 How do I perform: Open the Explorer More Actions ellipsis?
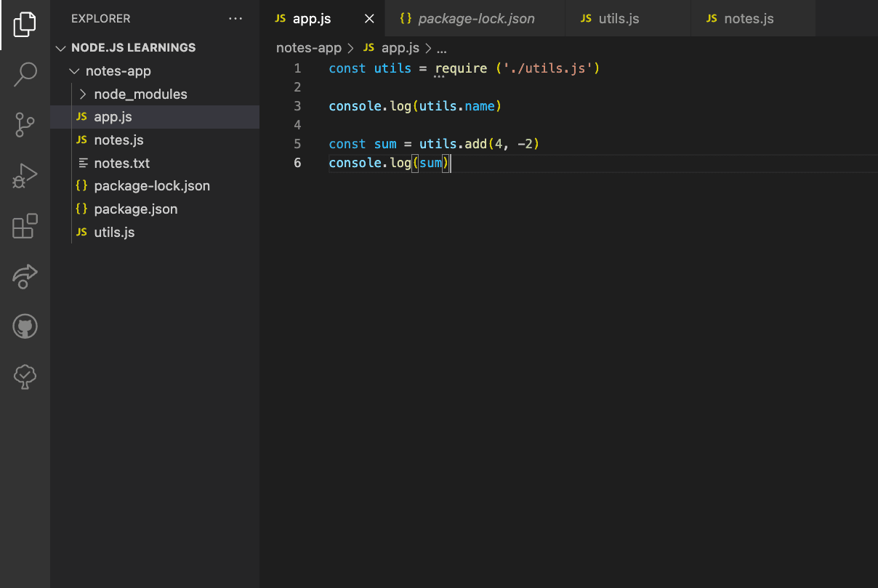click(x=235, y=18)
